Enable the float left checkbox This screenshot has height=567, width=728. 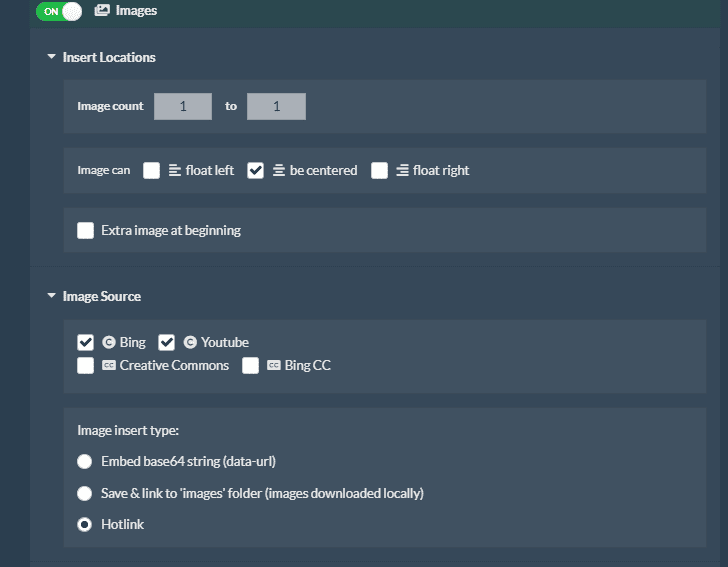[x=151, y=170]
